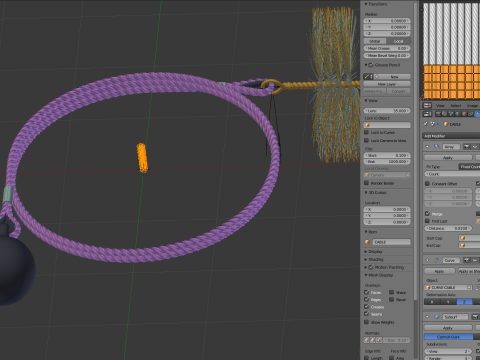This screenshot has height=360, width=480.
Task: Uncheck the Seams overlay checkbox
Action: [x=366, y=314]
